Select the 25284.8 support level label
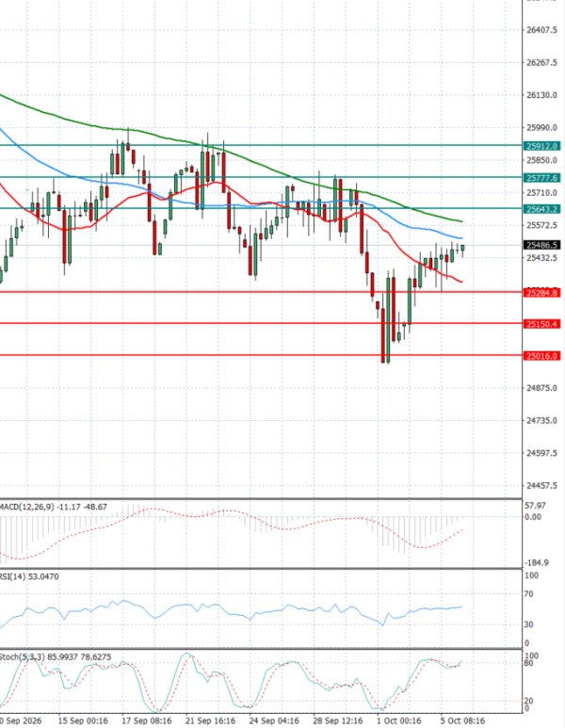Image resolution: width=565 pixels, height=728 pixels. [541, 293]
